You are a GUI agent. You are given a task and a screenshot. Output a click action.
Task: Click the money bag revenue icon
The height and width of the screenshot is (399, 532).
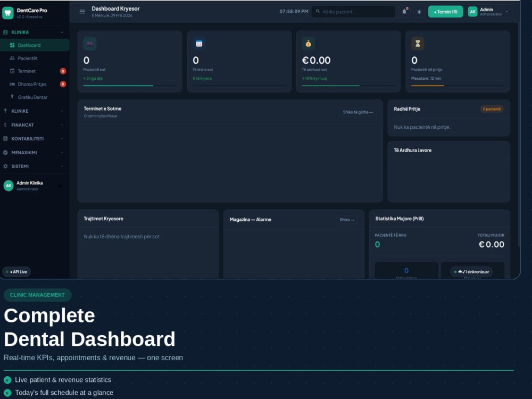point(309,44)
